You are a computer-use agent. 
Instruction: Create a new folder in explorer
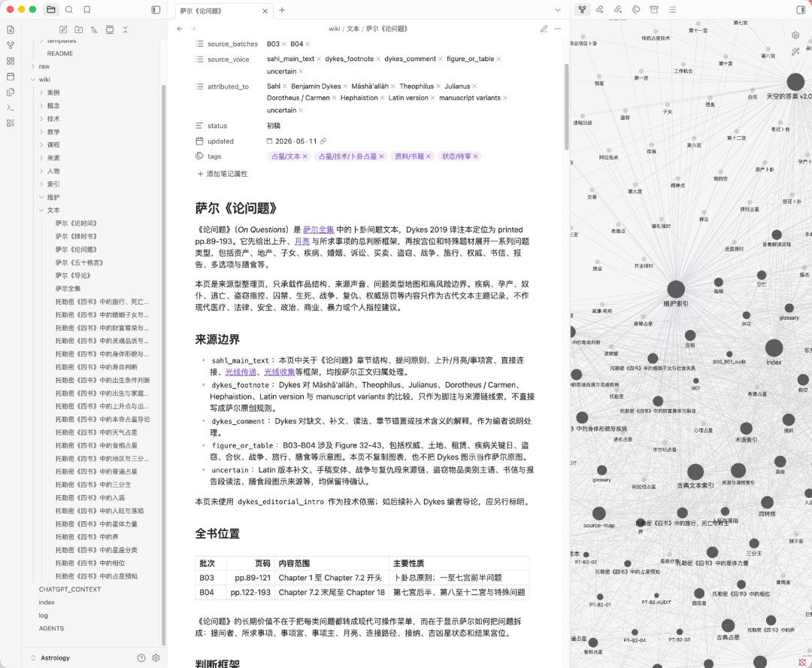79,30
